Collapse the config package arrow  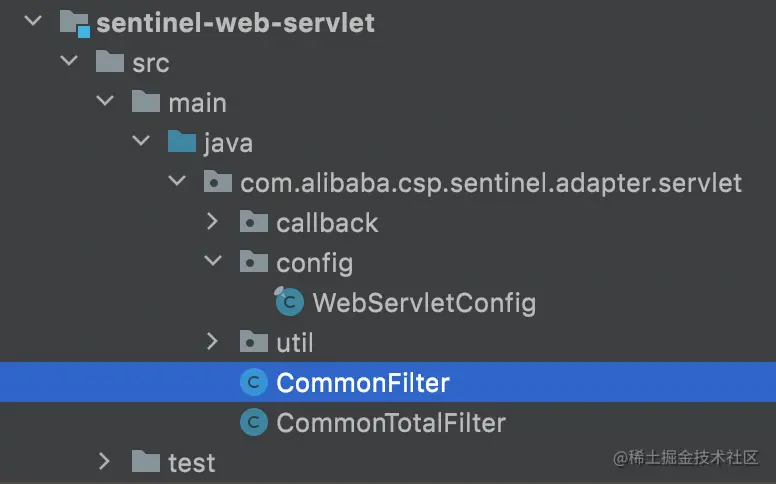coord(212,262)
